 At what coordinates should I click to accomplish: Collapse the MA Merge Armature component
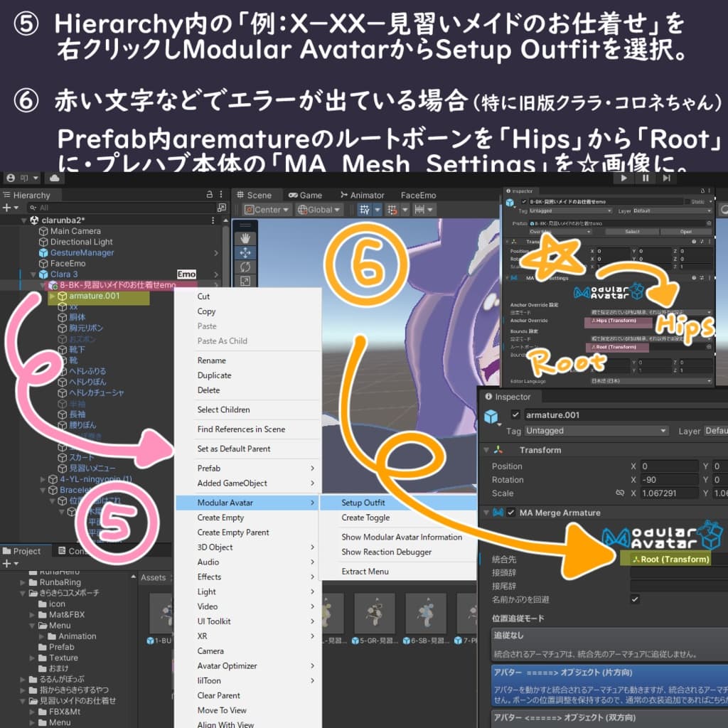[x=486, y=513]
